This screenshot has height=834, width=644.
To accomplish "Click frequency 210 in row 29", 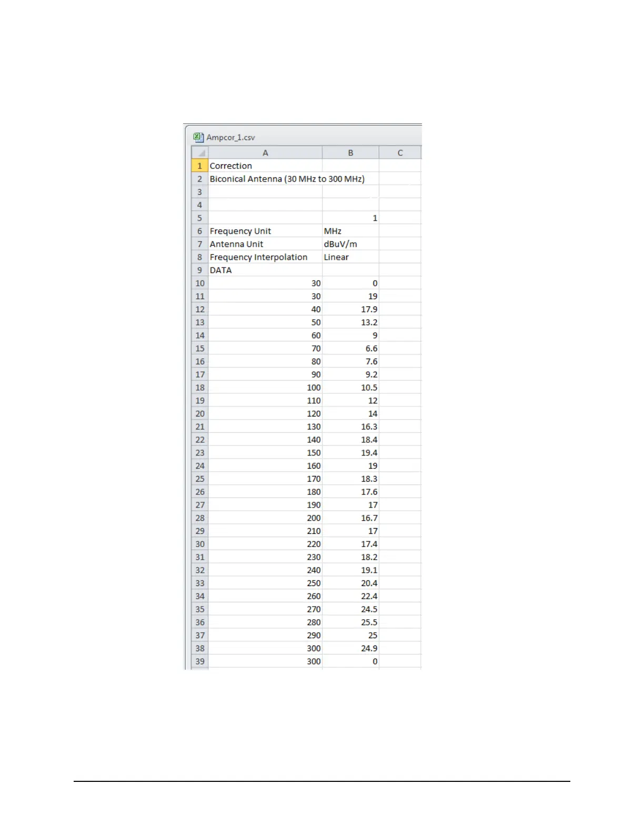I will pos(265,531).
